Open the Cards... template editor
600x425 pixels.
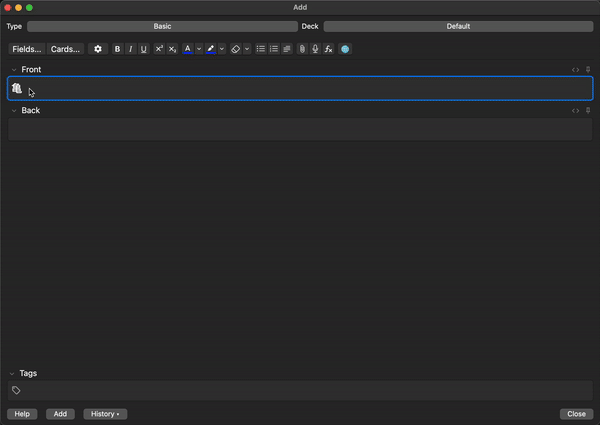click(x=65, y=49)
